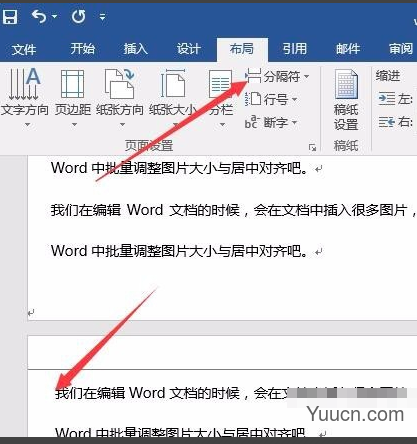Expand the 纸张方向 dropdown arrow
The image size is (417, 444).
click(x=122, y=125)
